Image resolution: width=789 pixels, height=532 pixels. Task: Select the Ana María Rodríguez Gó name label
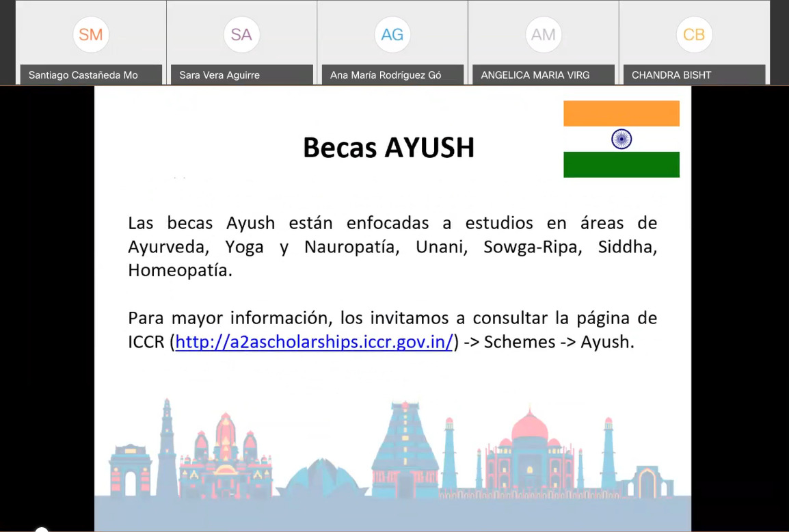coord(393,75)
